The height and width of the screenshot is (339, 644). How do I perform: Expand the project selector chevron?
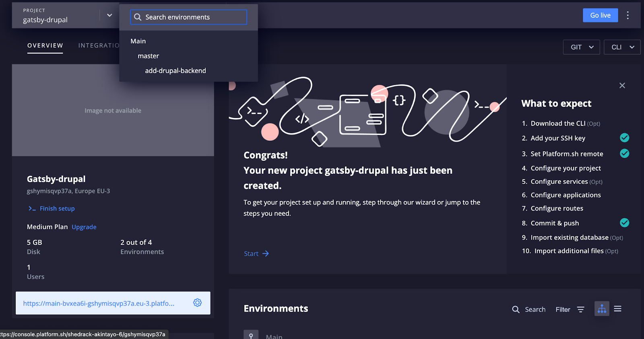[x=109, y=15]
